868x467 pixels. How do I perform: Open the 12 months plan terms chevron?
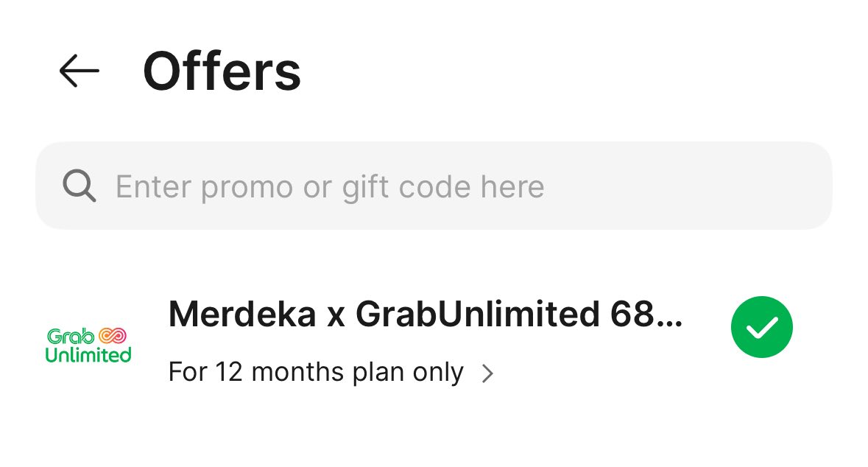[487, 374]
